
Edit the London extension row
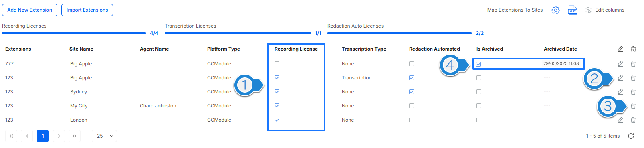point(620,120)
